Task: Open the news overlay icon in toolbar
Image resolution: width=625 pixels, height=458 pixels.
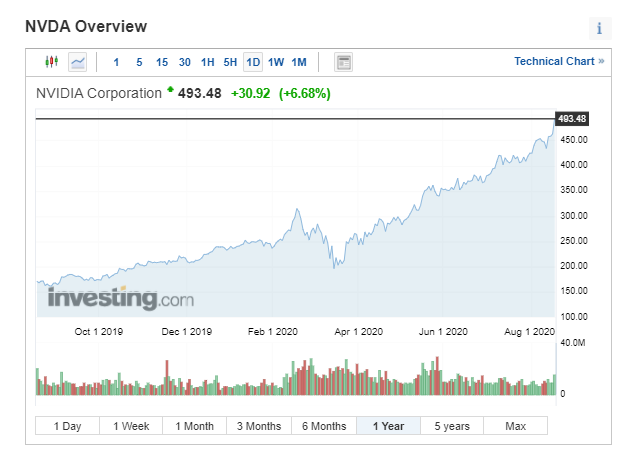Action: [x=343, y=62]
